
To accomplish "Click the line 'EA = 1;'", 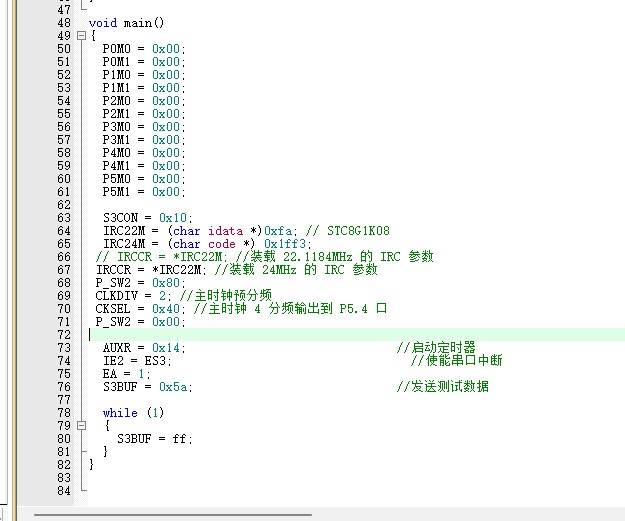I will coord(126,374).
